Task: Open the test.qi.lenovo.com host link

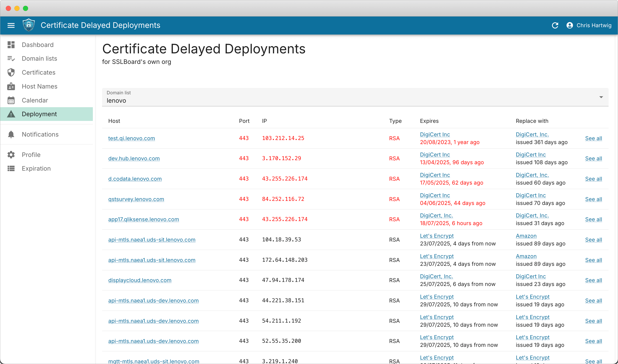Action: tap(131, 138)
